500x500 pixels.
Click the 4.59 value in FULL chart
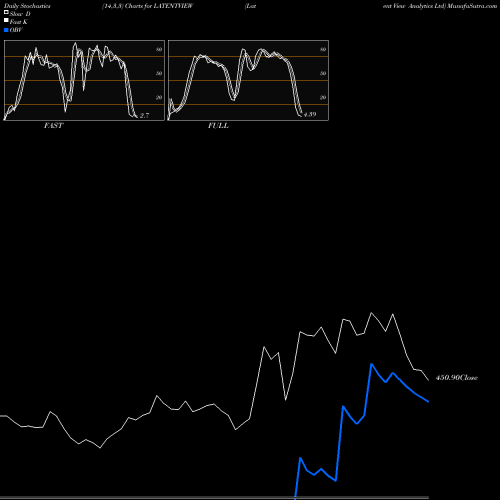point(310,114)
